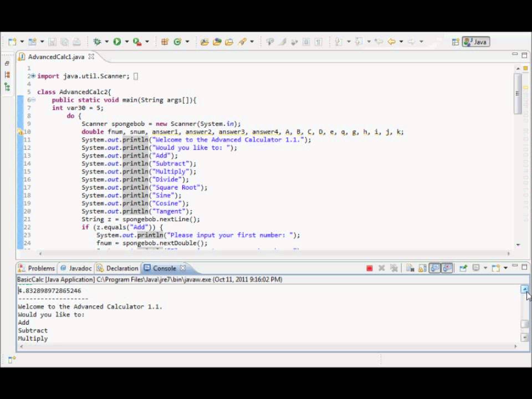
Task: Open the New file wizard icon
Action: [x=12, y=42]
